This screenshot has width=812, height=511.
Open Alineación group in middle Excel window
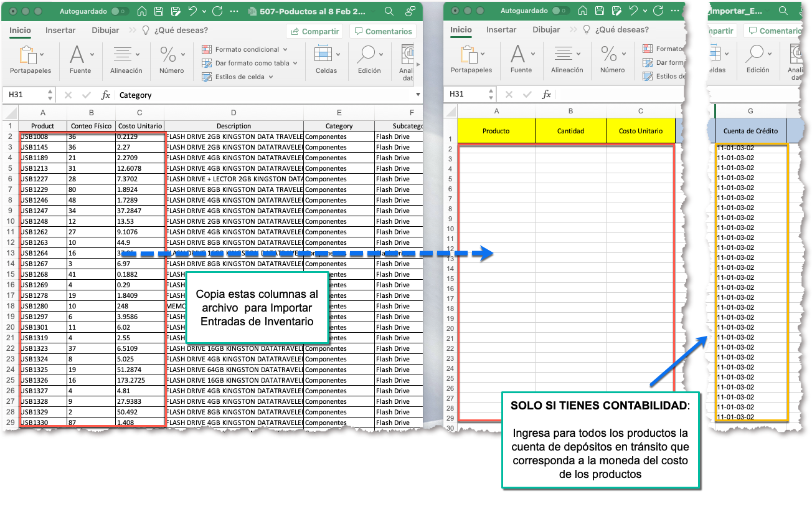click(567, 59)
